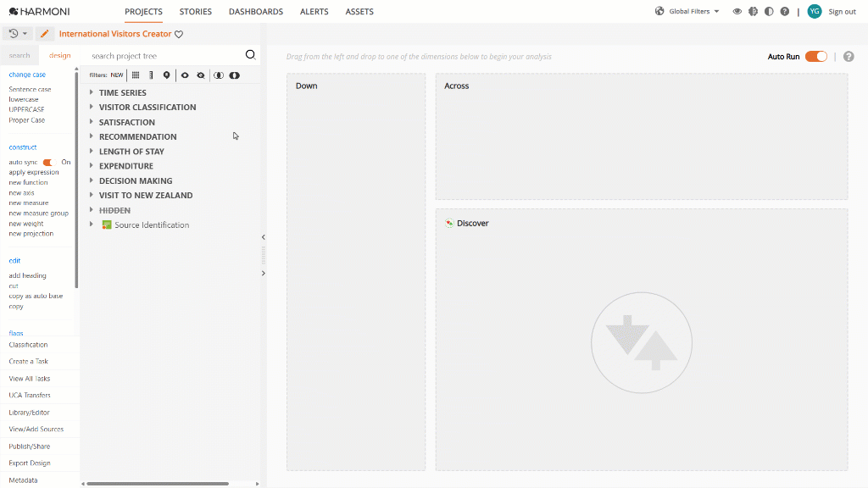This screenshot has height=488, width=868.
Task: Collapse the left panel with the arrow
Action: [264, 237]
